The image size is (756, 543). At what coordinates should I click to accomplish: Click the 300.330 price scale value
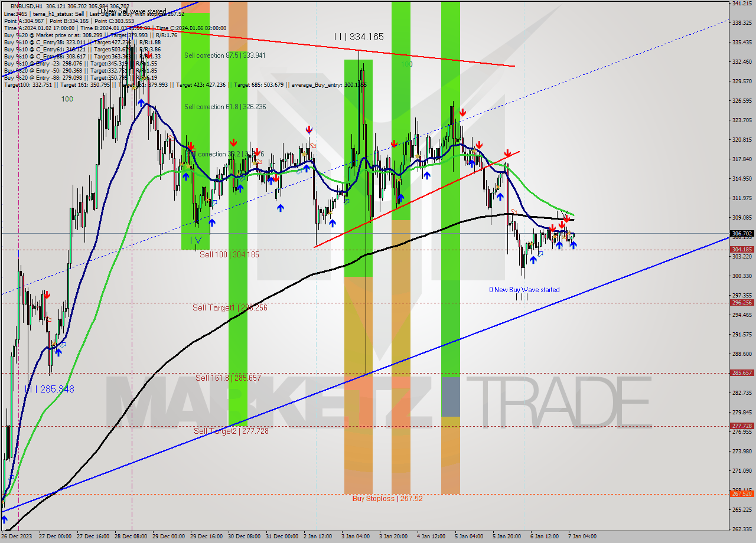(x=742, y=276)
